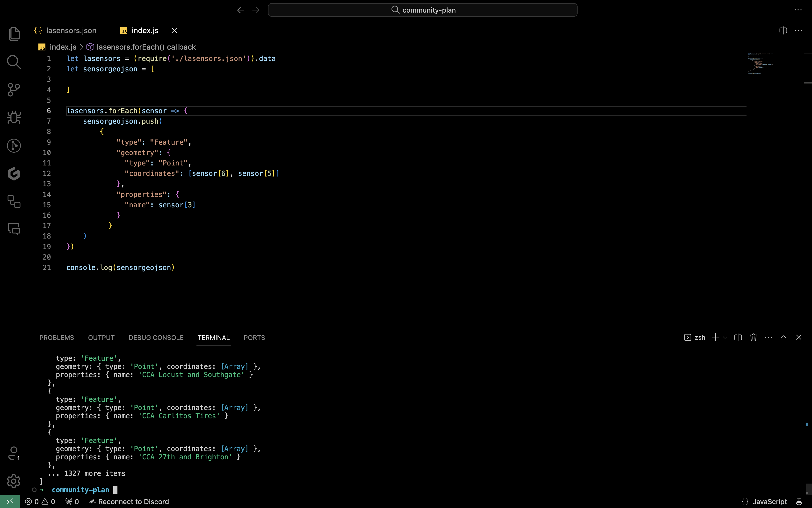
Task: Select the TERMINAL panel tab
Action: point(213,338)
